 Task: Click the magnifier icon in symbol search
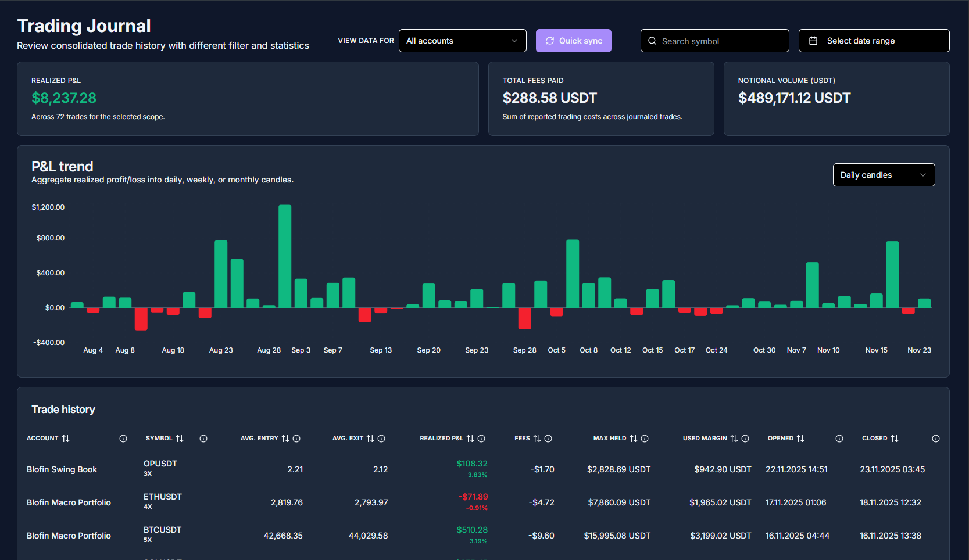[x=652, y=41]
